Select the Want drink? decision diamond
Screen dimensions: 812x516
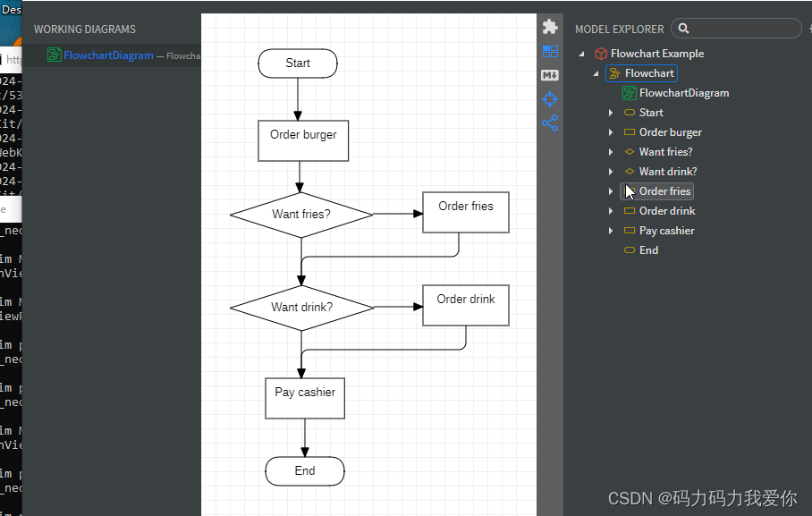pyautogui.click(x=302, y=308)
